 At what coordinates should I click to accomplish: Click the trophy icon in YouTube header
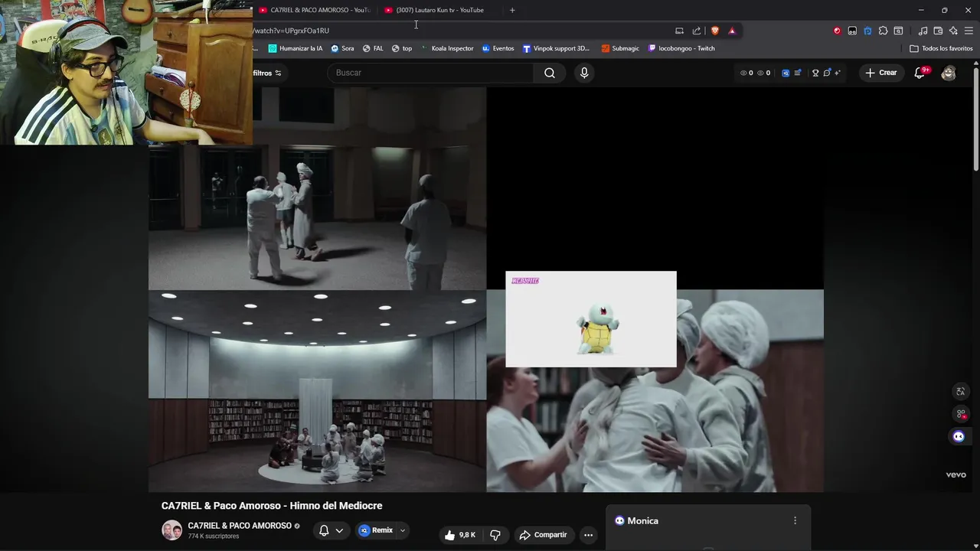(x=815, y=73)
